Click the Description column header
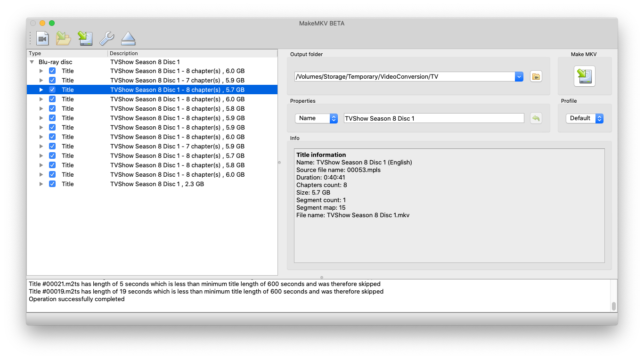The width and height of the screenshot is (644, 360). point(193,53)
